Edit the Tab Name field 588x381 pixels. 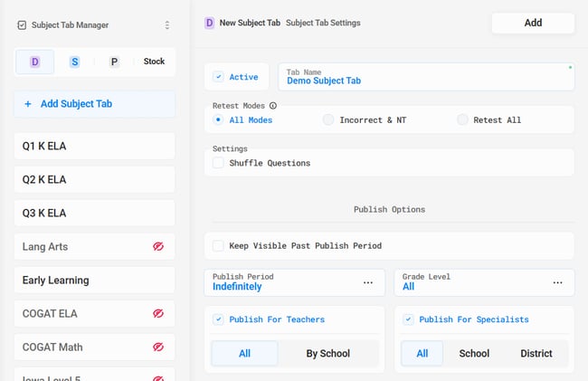[425, 81]
